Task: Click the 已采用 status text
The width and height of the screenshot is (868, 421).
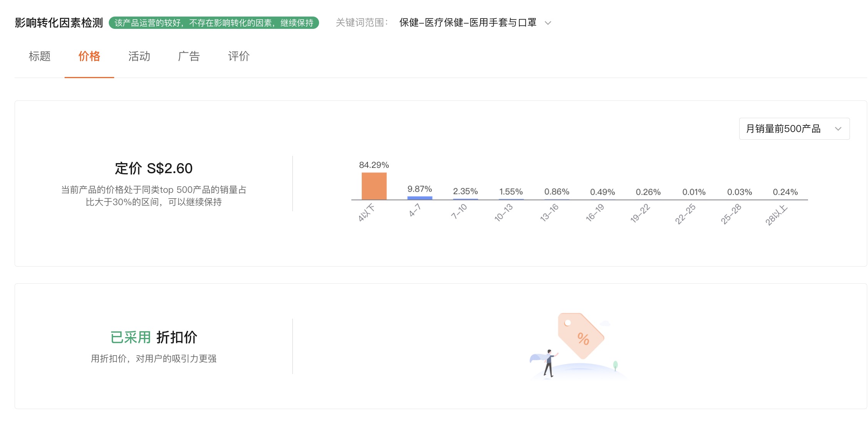Action: pyautogui.click(x=131, y=337)
